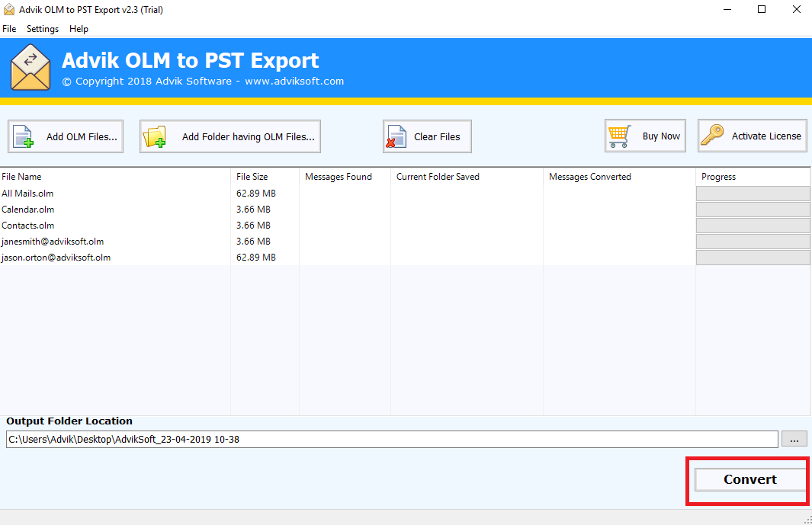
Task: Click the Add OLM Files... button label
Action: [82, 136]
